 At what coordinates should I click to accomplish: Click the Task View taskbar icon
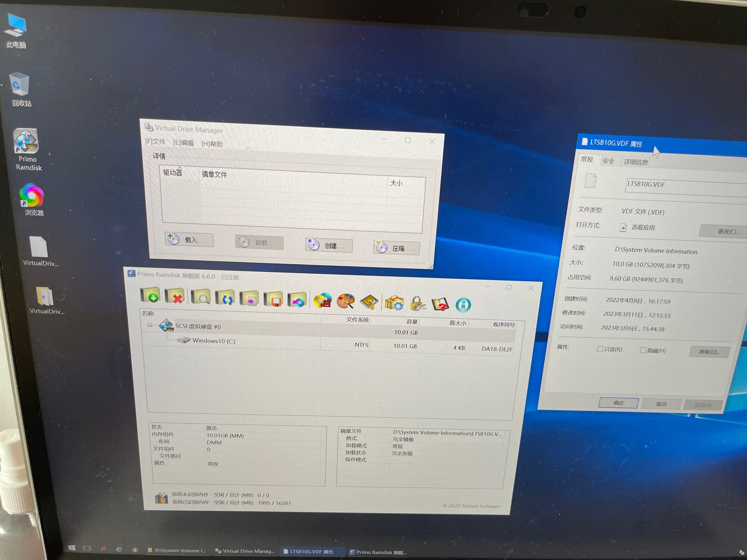tap(87, 548)
